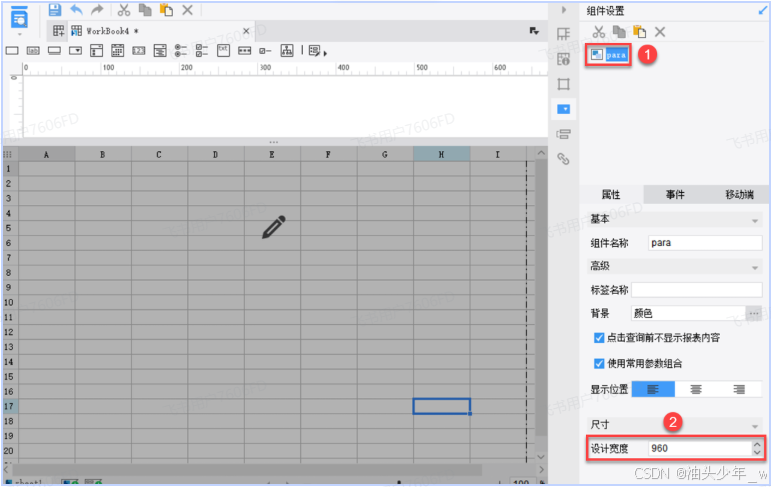
Task: Switch to the 移动端 tab
Action: pos(739,195)
